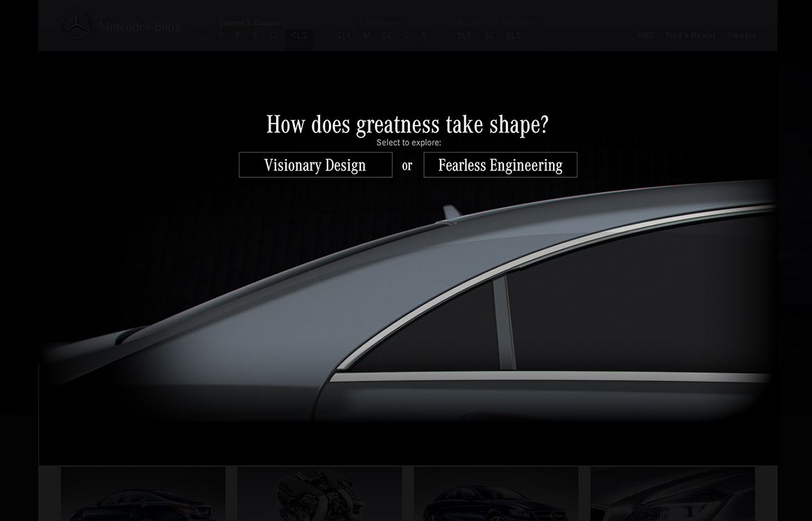
Task: Select the SL model link
Action: (x=489, y=35)
